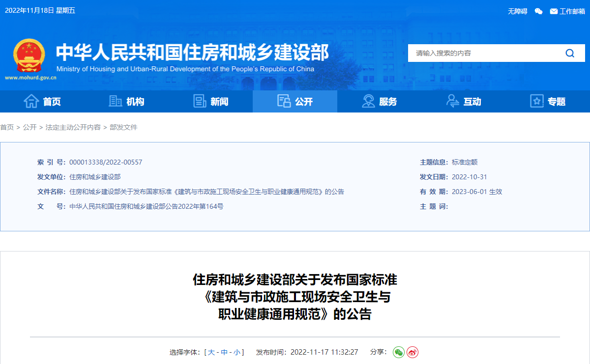
Task: Open the 新闻 navigation tab
Action: [210, 102]
